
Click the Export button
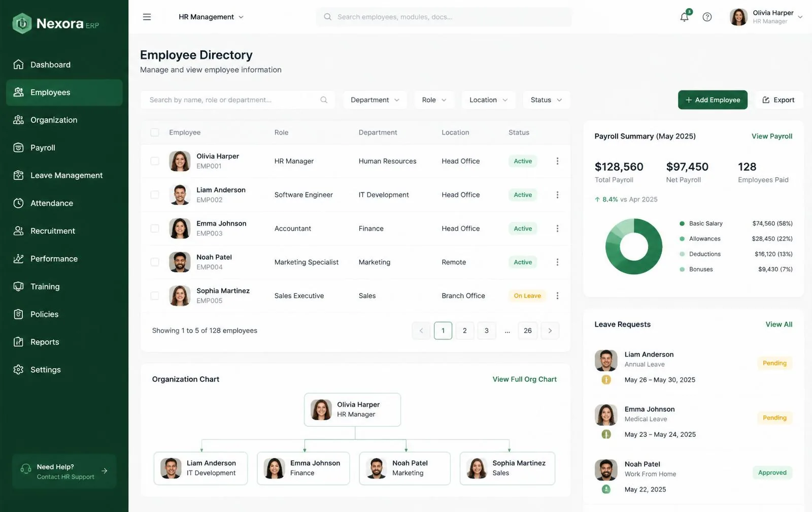[x=779, y=100]
